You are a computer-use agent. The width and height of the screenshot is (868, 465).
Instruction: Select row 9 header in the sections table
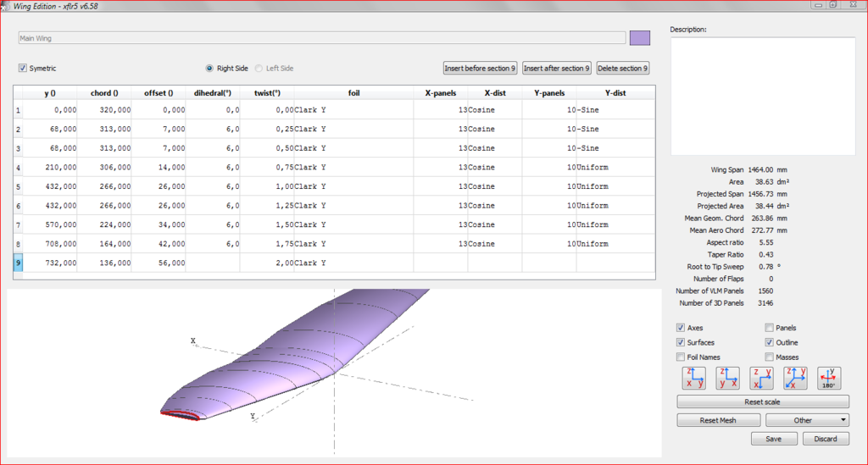point(19,263)
